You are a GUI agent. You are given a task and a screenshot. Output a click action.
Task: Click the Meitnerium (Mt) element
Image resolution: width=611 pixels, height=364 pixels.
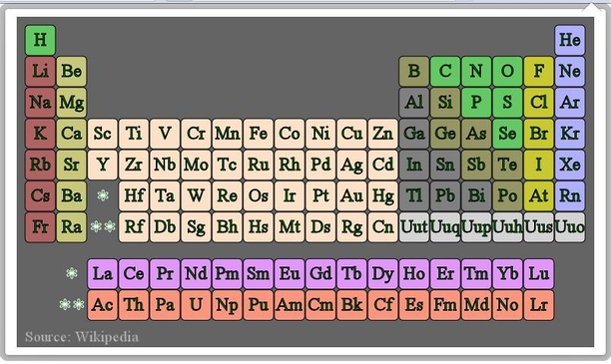point(290,227)
